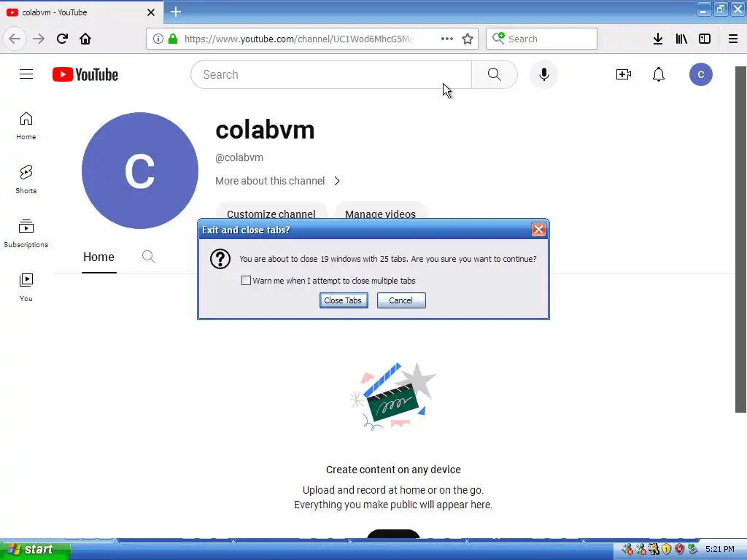This screenshot has width=747, height=560.
Task: Click the Customize channel button
Action: 271,212
